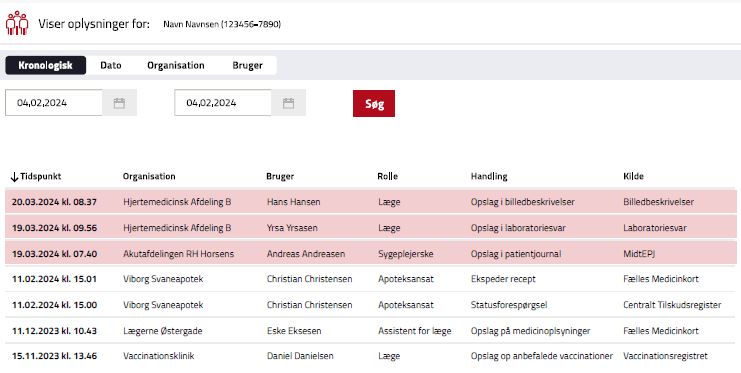This screenshot has width=741, height=373.
Task: Click the Eske Eksesen row
Action: pyautogui.click(x=370, y=330)
